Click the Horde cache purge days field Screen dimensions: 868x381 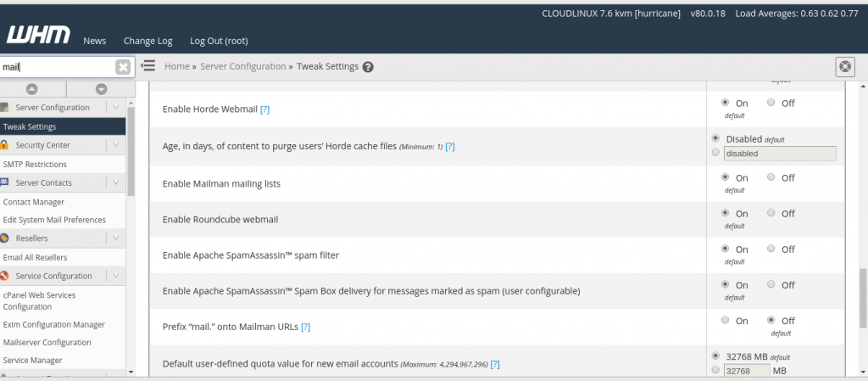[x=780, y=154]
